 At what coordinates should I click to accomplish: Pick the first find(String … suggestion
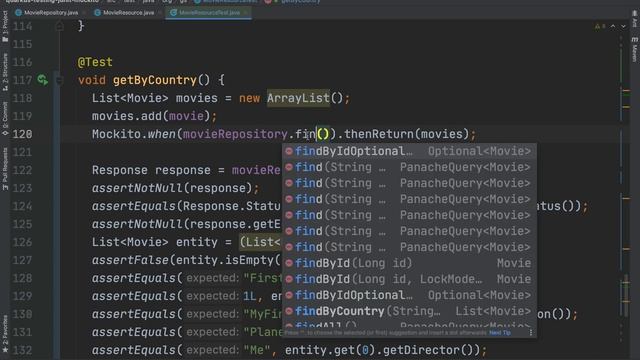click(409, 167)
